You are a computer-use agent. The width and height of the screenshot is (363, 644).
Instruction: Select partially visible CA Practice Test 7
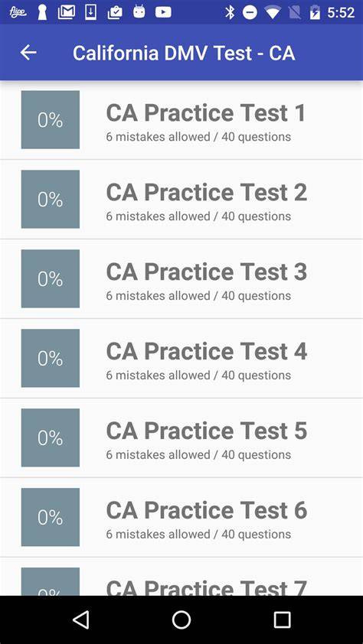[181, 577]
